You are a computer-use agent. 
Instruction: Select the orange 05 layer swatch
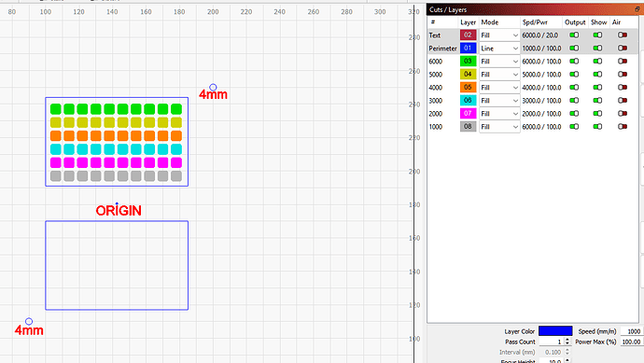[x=468, y=88]
